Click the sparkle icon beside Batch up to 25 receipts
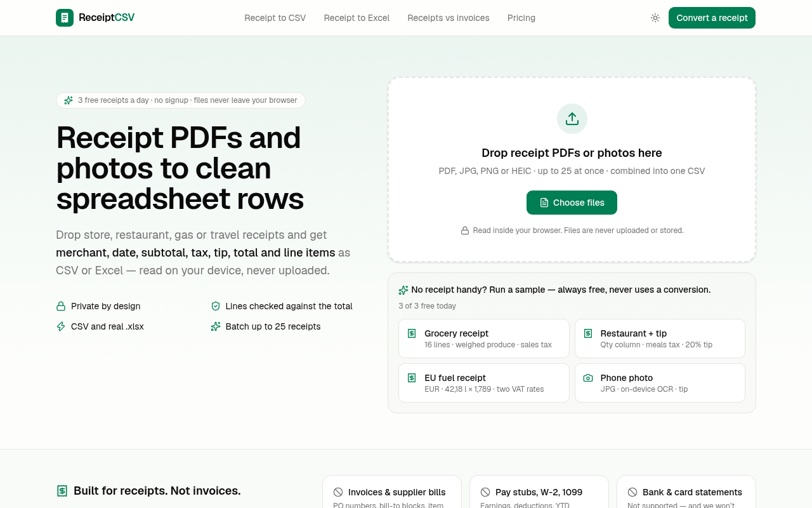This screenshot has width=812, height=508. tap(216, 326)
